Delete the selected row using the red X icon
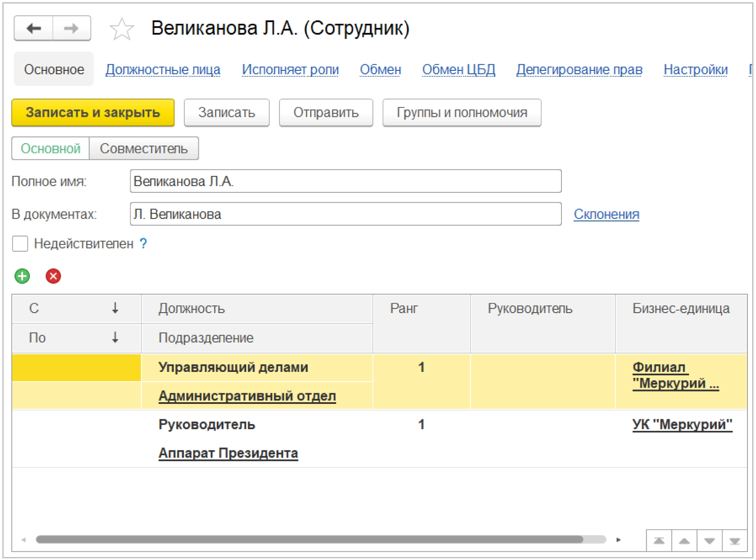The width and height of the screenshot is (756, 560). pyautogui.click(x=52, y=276)
